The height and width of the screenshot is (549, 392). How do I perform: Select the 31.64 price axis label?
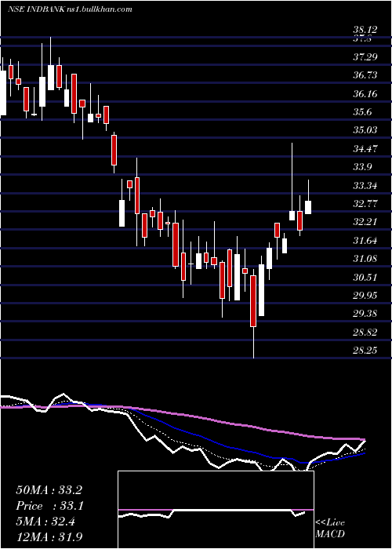[365, 241]
